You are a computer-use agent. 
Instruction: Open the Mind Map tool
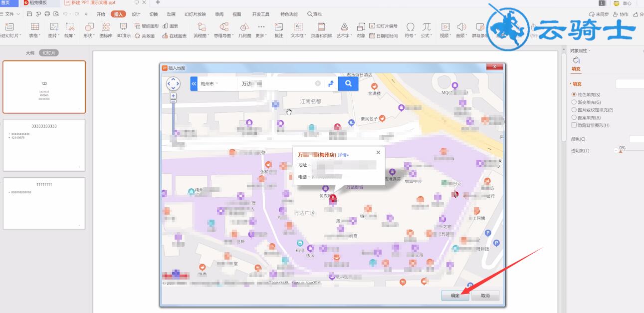pyautogui.click(x=224, y=30)
